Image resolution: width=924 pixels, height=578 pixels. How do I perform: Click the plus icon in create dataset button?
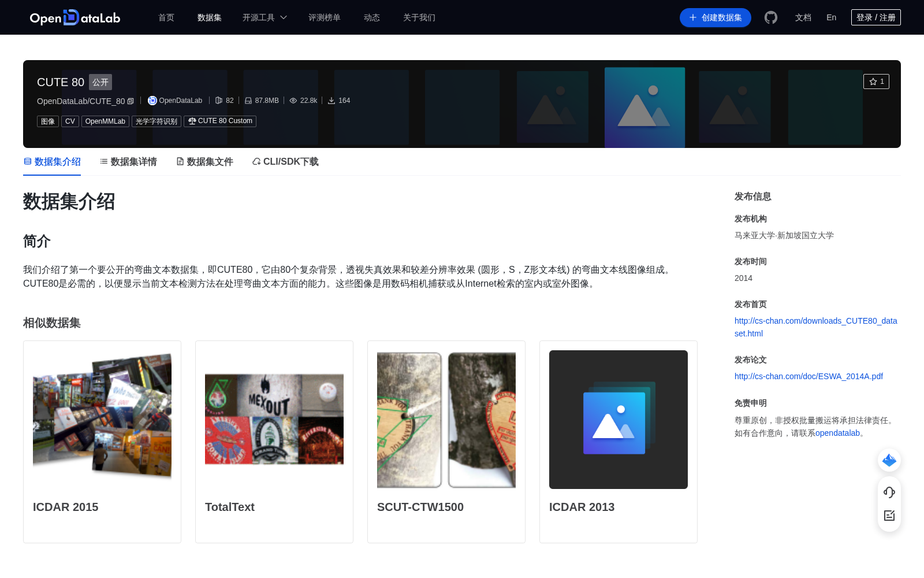(x=693, y=17)
